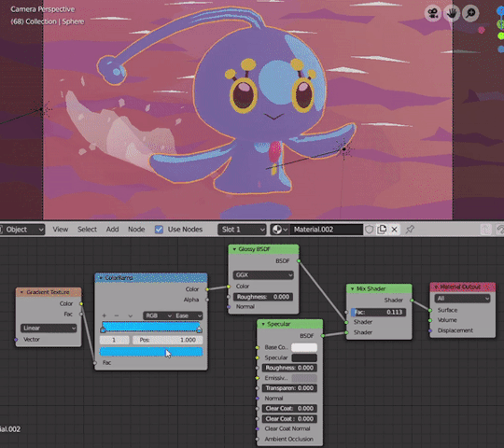Collapse the Glossy BSDF node
The height and width of the screenshot is (448, 504).
tap(234, 249)
